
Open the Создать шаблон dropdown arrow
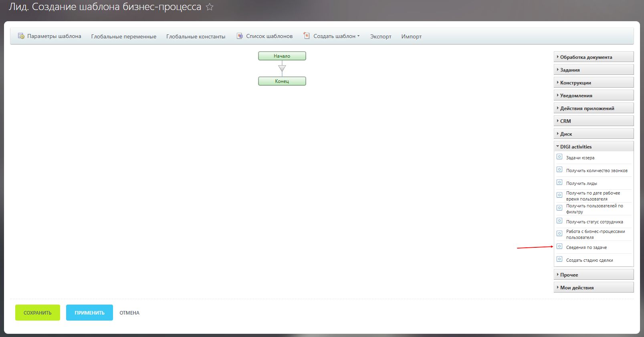[359, 36]
